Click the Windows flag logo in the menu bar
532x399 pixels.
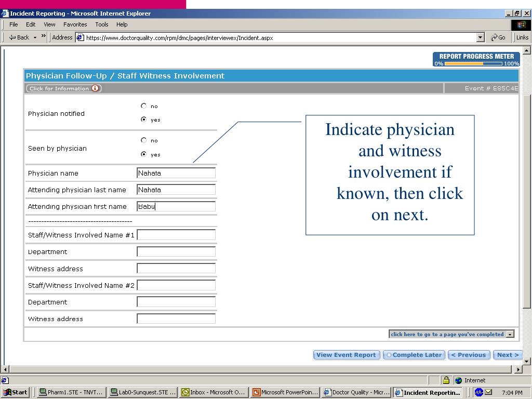coord(521,25)
